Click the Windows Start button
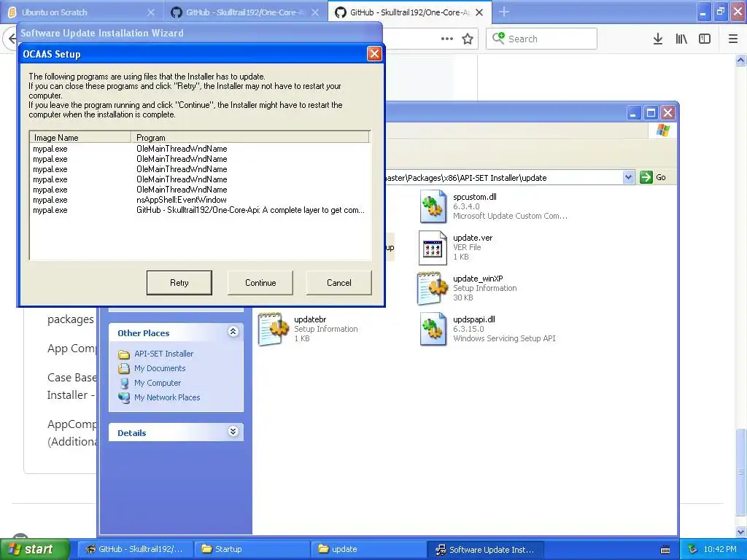This screenshot has height=560, width=747. tap(34, 549)
